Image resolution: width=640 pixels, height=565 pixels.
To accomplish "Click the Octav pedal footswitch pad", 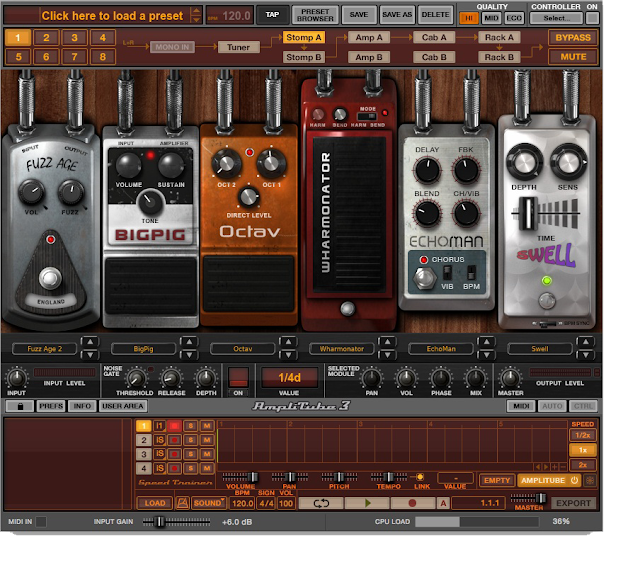I will (x=249, y=284).
